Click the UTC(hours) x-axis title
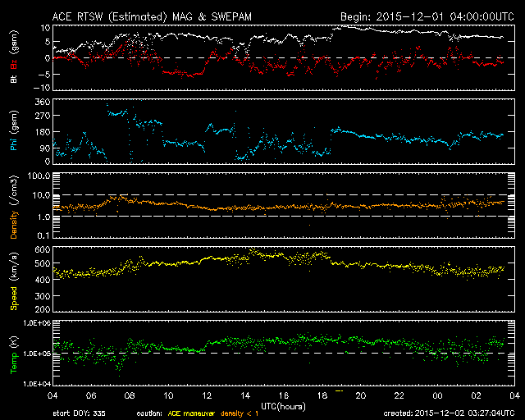The image size is (525, 420). (283, 405)
